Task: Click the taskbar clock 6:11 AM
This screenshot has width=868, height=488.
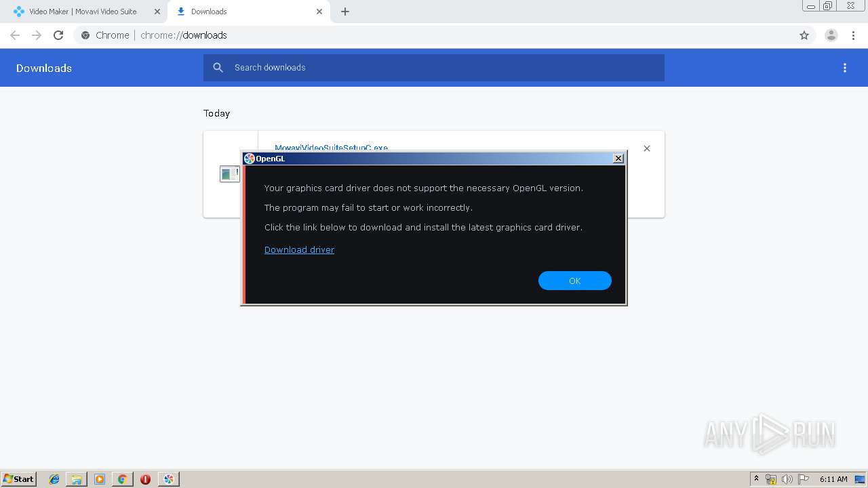Action: click(x=833, y=479)
